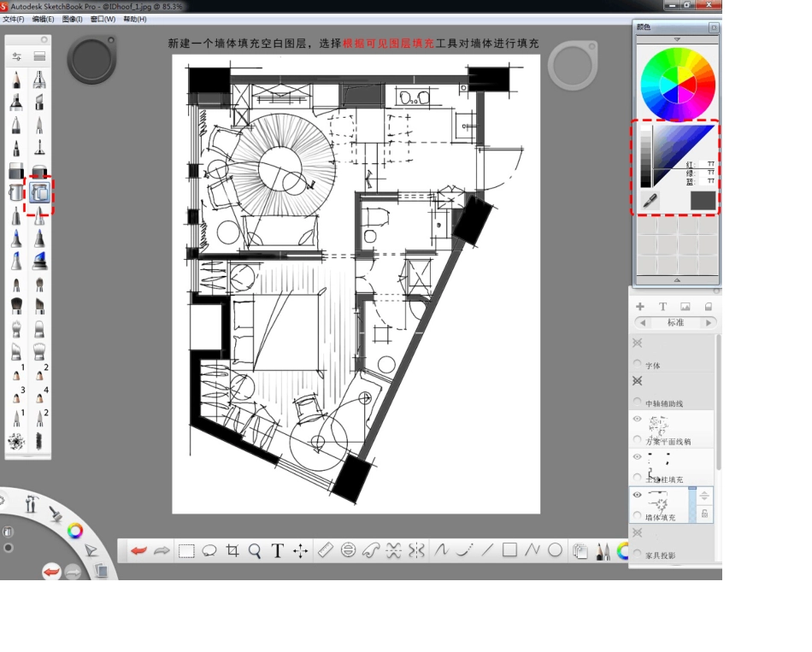Select the wide flat paintbrush
This screenshot has width=812, height=652.
click(16, 306)
